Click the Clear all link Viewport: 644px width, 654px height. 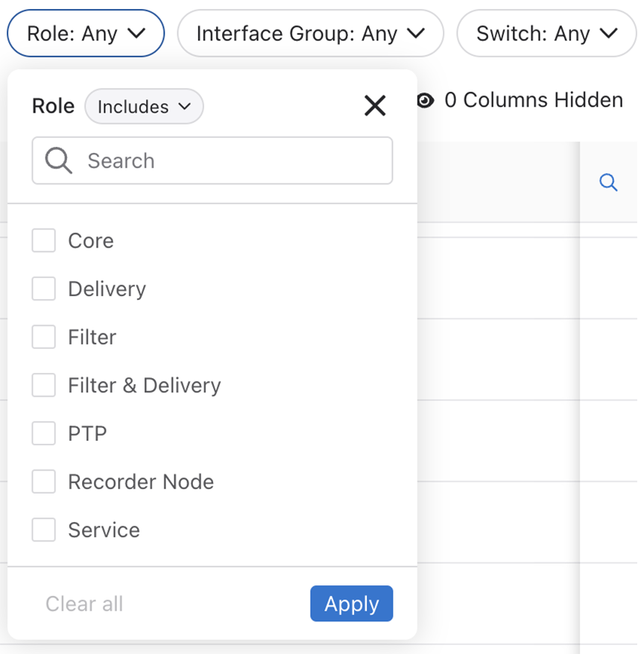pyautogui.click(x=84, y=603)
